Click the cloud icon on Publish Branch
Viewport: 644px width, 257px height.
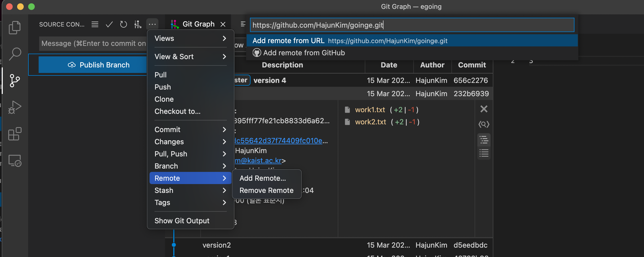tap(72, 65)
